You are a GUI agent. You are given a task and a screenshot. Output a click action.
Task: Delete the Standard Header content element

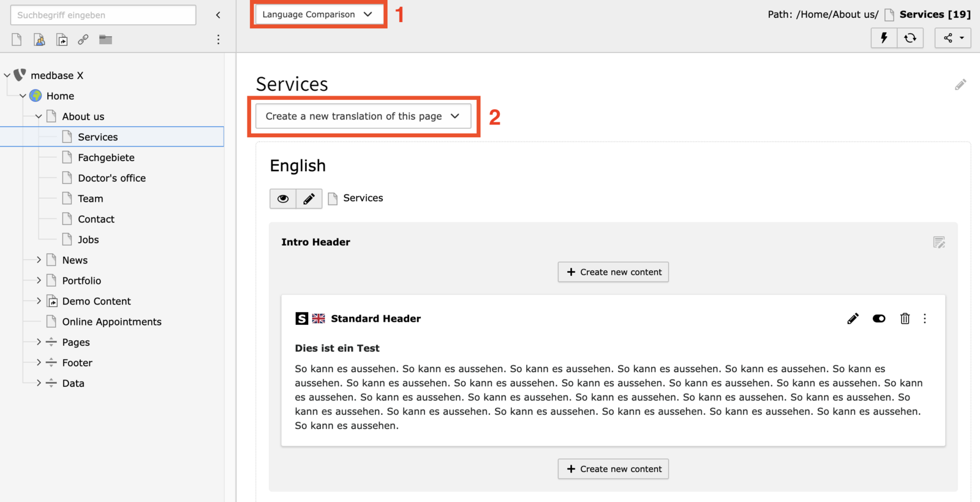[905, 319]
